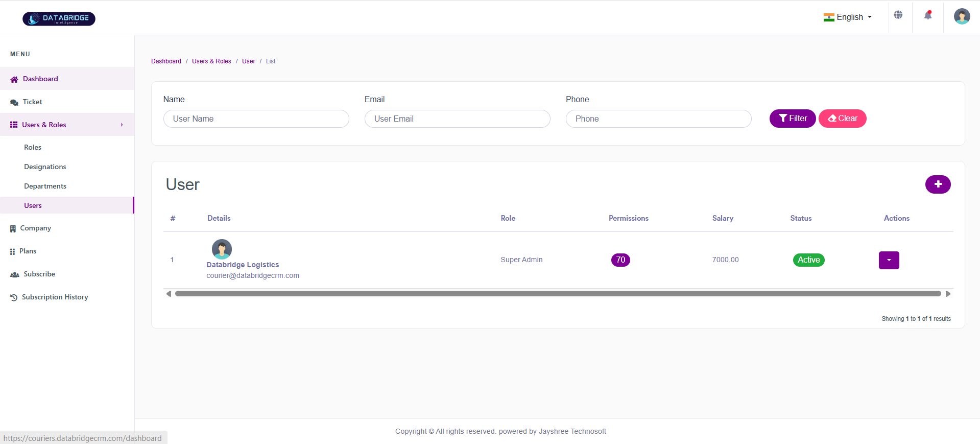Viewport: 980px width, 444px height.
Task: Open Ticket in sidebar menu
Action: point(67,102)
